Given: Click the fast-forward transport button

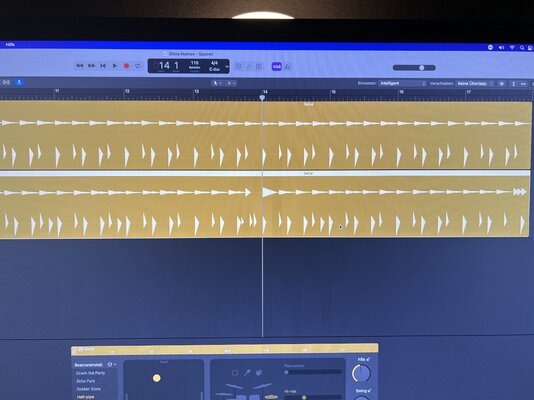Looking at the screenshot, I should tap(92, 66).
